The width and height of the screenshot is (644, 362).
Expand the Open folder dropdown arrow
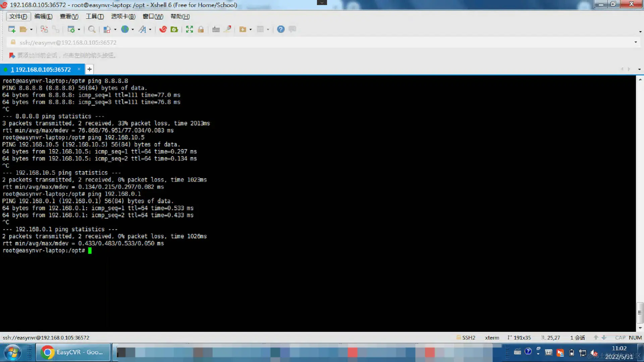31,29
